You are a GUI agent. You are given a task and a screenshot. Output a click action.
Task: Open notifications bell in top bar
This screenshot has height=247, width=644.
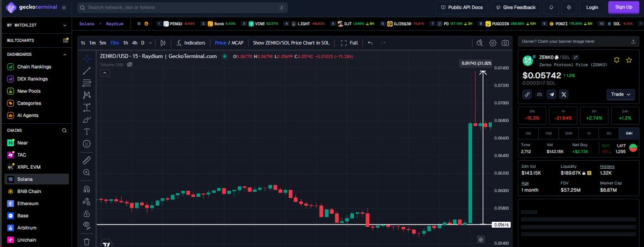[551, 8]
